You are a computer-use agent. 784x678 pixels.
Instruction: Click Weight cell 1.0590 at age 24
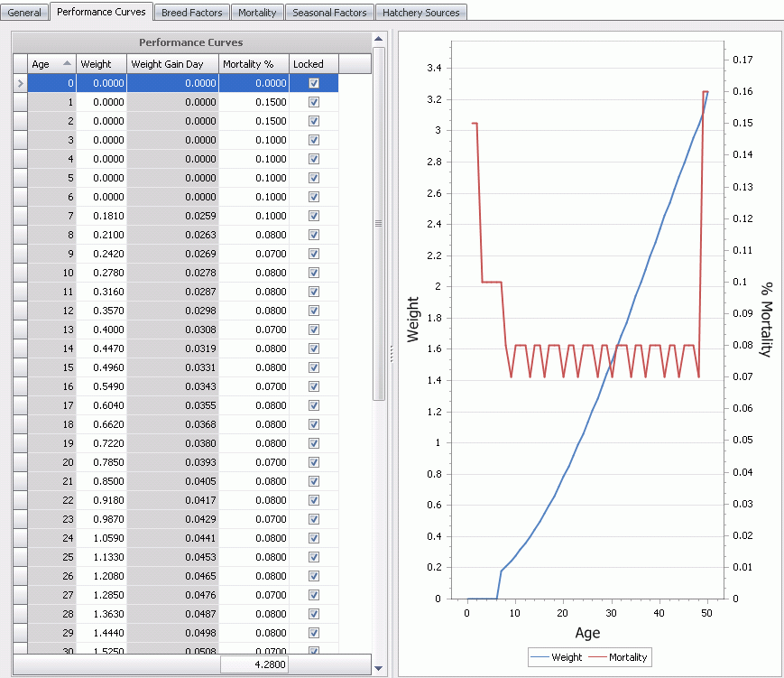coord(102,538)
